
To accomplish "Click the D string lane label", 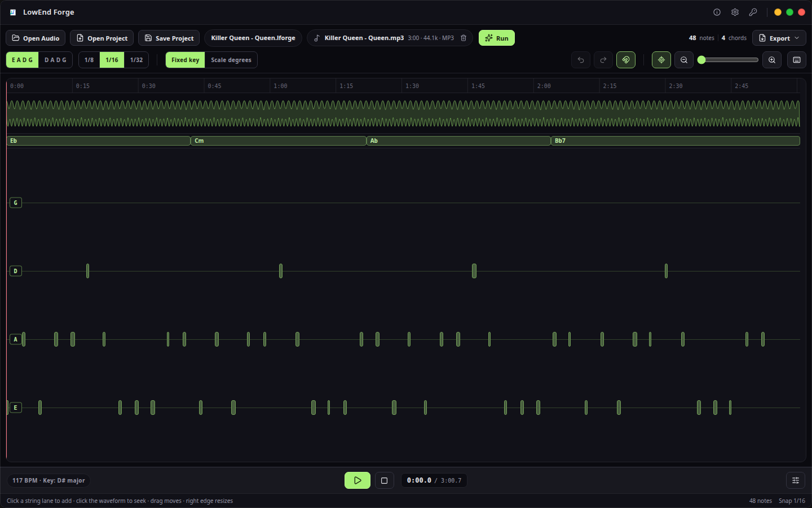I will [x=16, y=271].
